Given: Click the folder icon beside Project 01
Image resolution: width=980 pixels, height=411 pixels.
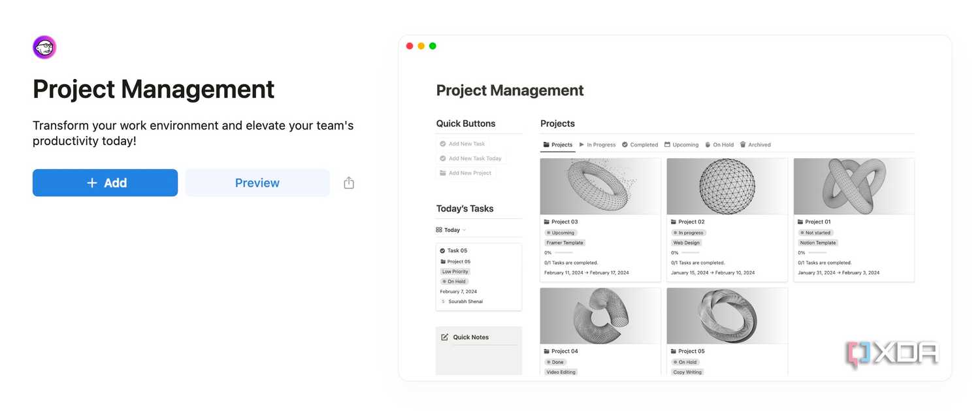Looking at the screenshot, I should click(800, 222).
